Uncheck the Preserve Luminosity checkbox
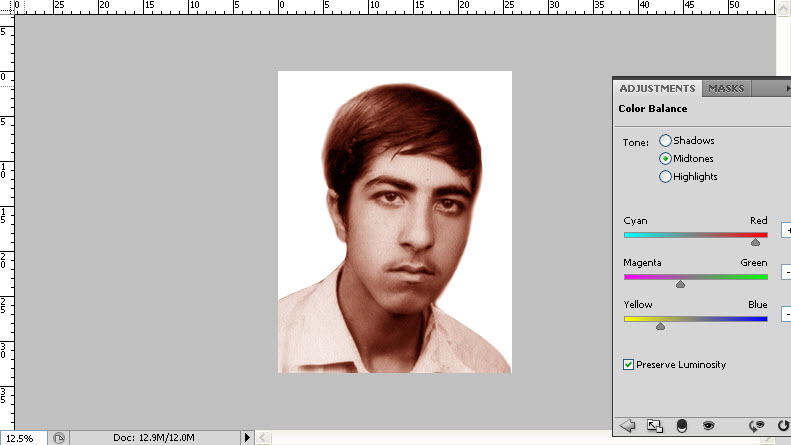 pyautogui.click(x=628, y=364)
